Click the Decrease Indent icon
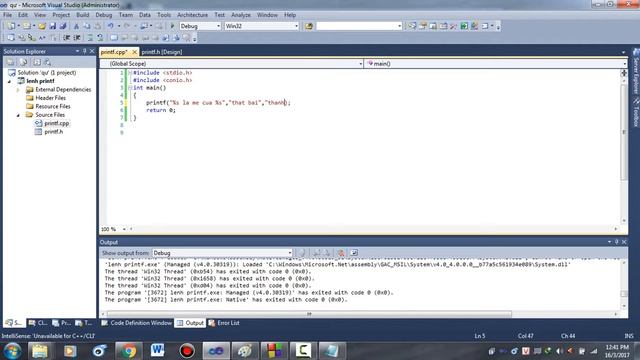 tap(67, 38)
